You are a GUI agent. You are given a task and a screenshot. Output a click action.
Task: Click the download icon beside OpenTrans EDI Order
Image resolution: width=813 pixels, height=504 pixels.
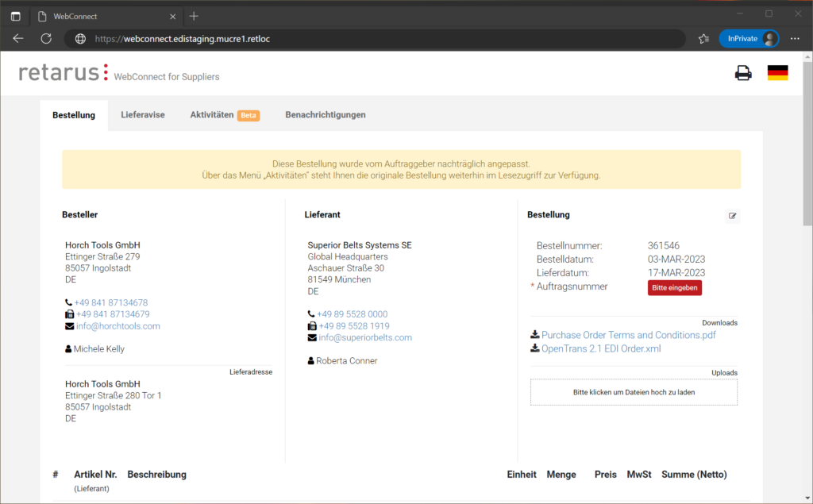tap(534, 348)
